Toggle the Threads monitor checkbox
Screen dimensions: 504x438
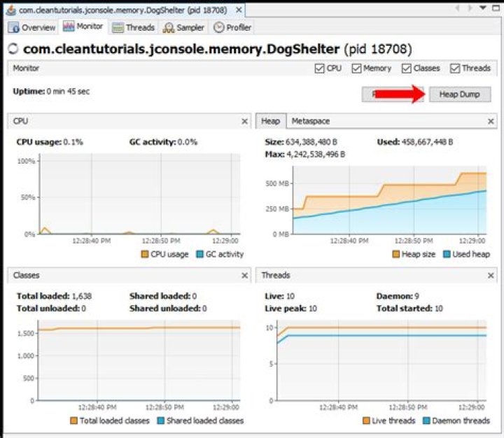click(456, 69)
